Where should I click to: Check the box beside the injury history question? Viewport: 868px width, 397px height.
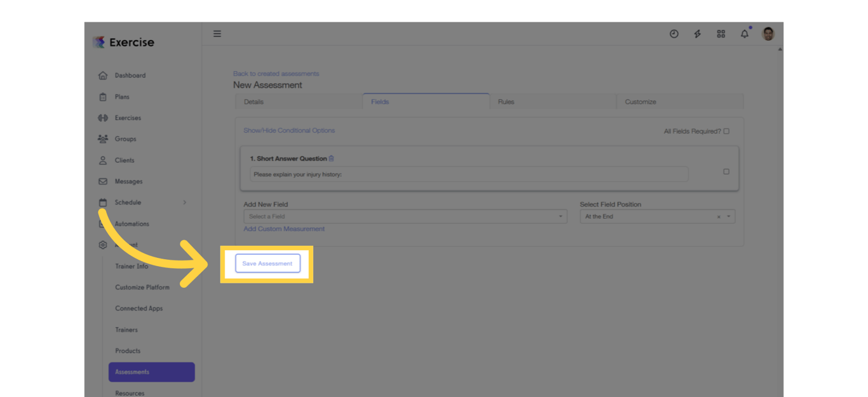point(726,171)
